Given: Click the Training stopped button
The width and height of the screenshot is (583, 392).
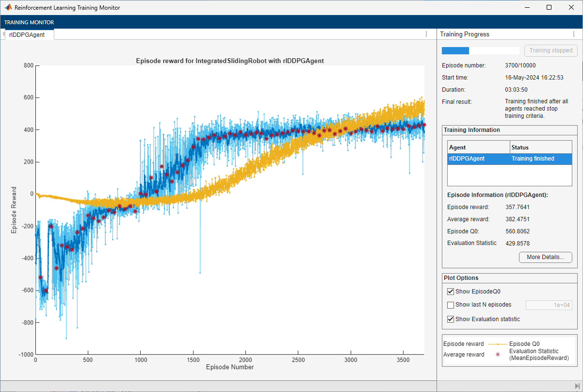Looking at the screenshot, I should 551,50.
